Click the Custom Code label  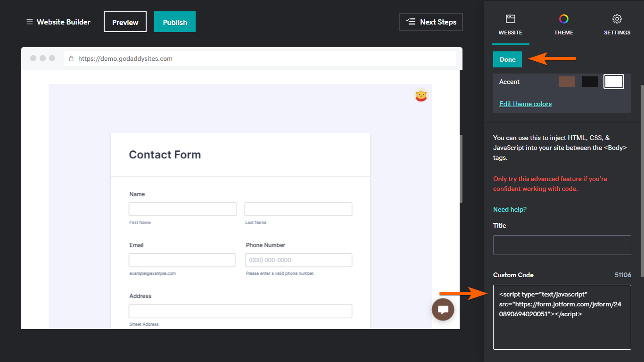coord(513,275)
